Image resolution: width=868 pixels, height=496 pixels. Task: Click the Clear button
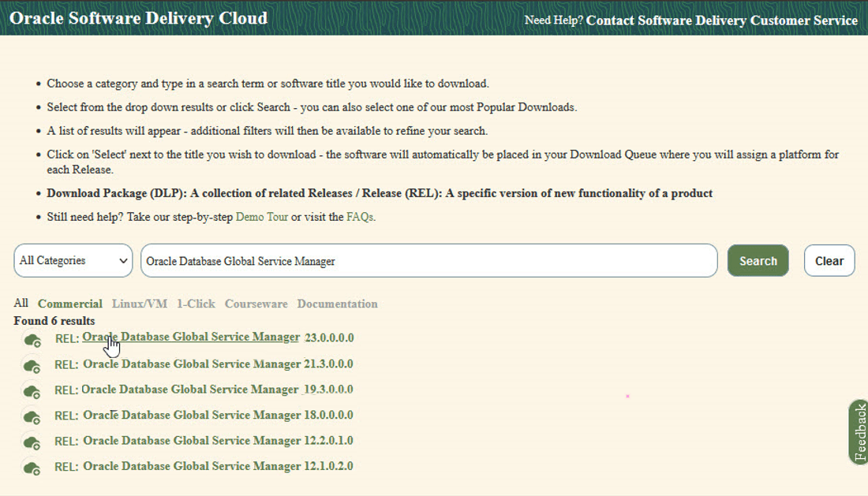[x=829, y=260]
